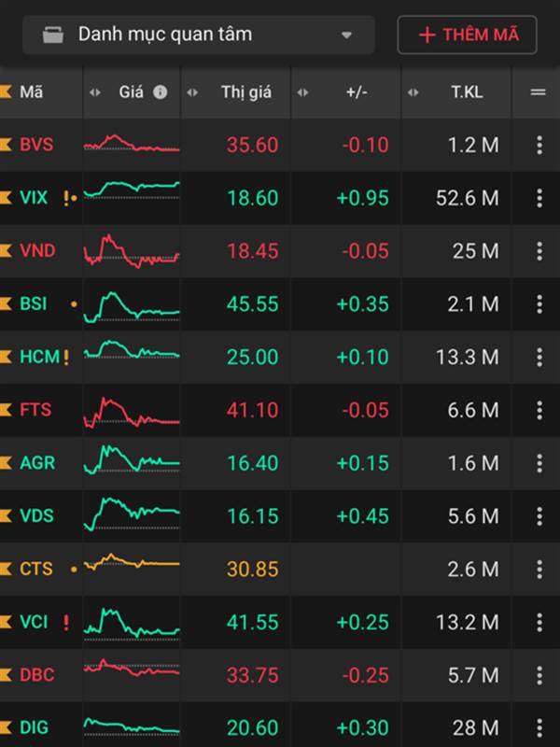This screenshot has height=747, width=560.
Task: Click the column settings icon in header
Action: (x=539, y=92)
